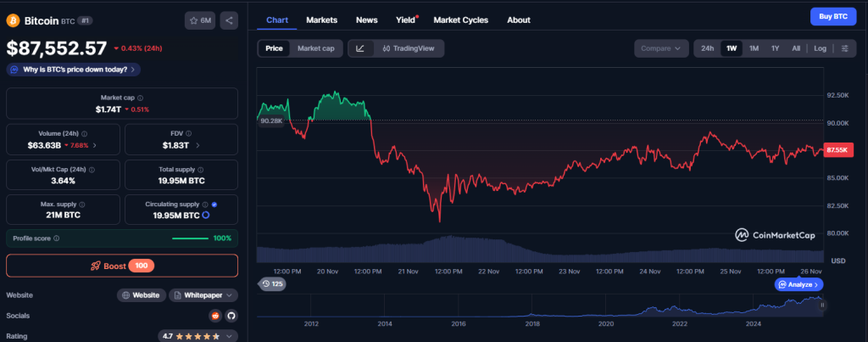Set chart range to 1Y

pyautogui.click(x=775, y=48)
